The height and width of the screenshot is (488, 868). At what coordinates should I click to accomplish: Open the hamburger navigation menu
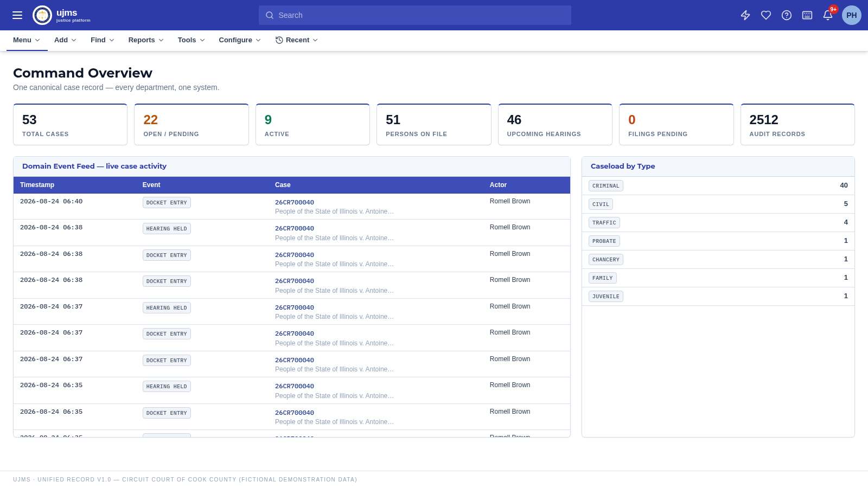17,15
